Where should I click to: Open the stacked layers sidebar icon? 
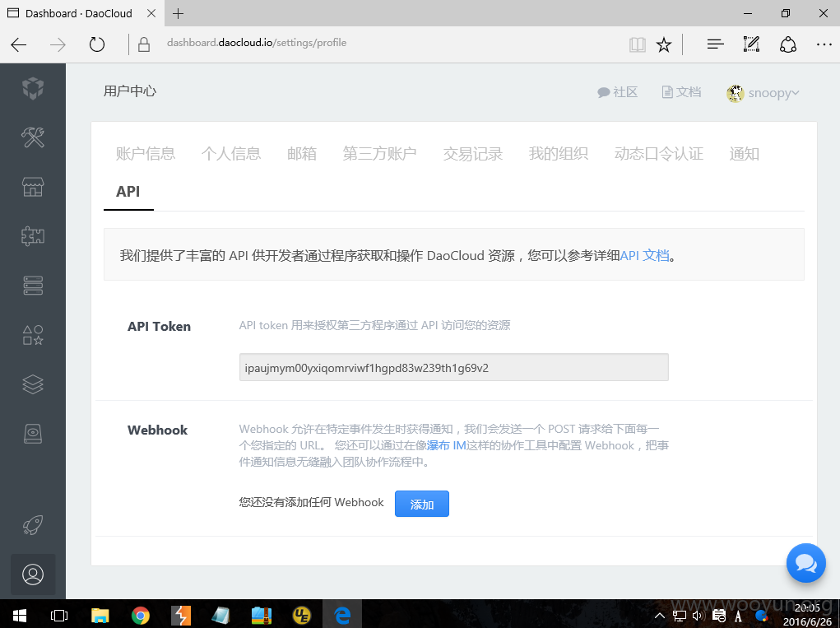(33, 384)
